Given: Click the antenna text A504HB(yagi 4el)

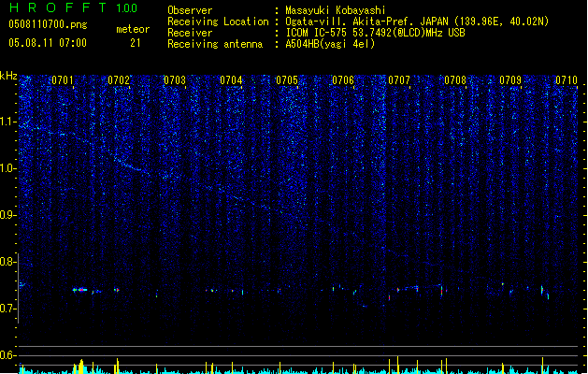Looking at the screenshot, I should [x=330, y=44].
